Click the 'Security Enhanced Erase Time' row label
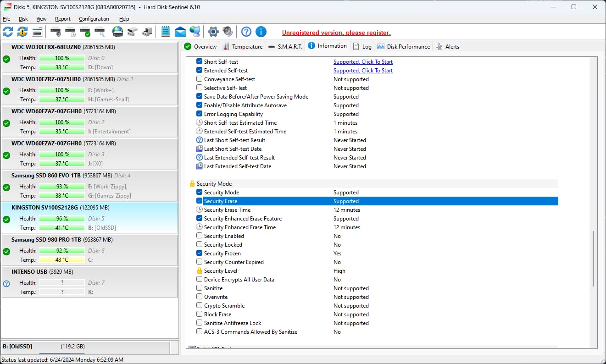 click(240, 227)
